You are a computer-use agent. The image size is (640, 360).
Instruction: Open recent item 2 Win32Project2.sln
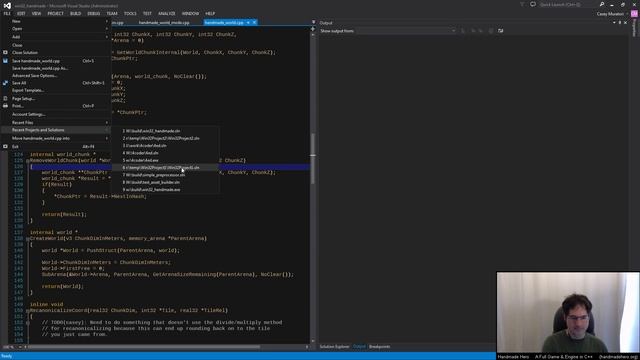click(165, 138)
